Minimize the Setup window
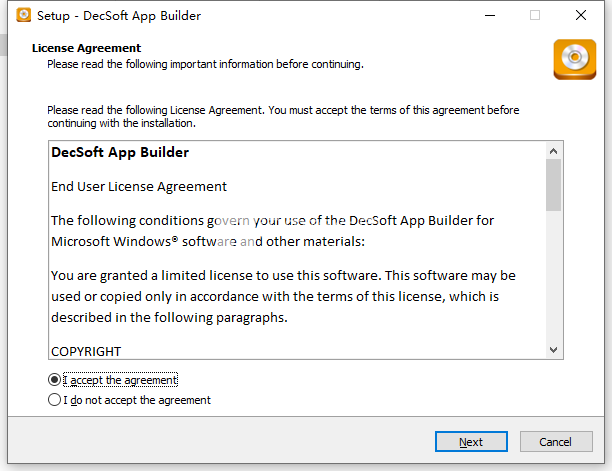The image size is (612, 471). click(490, 16)
